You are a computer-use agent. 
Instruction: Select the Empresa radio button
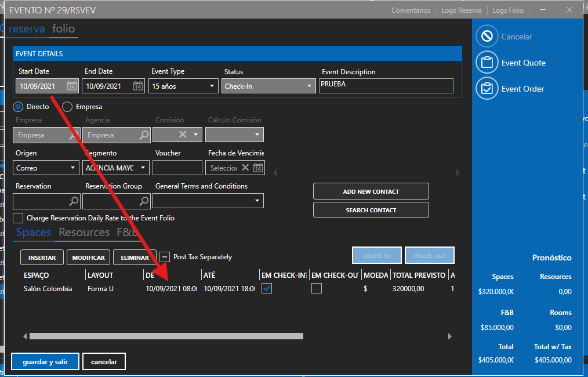67,107
